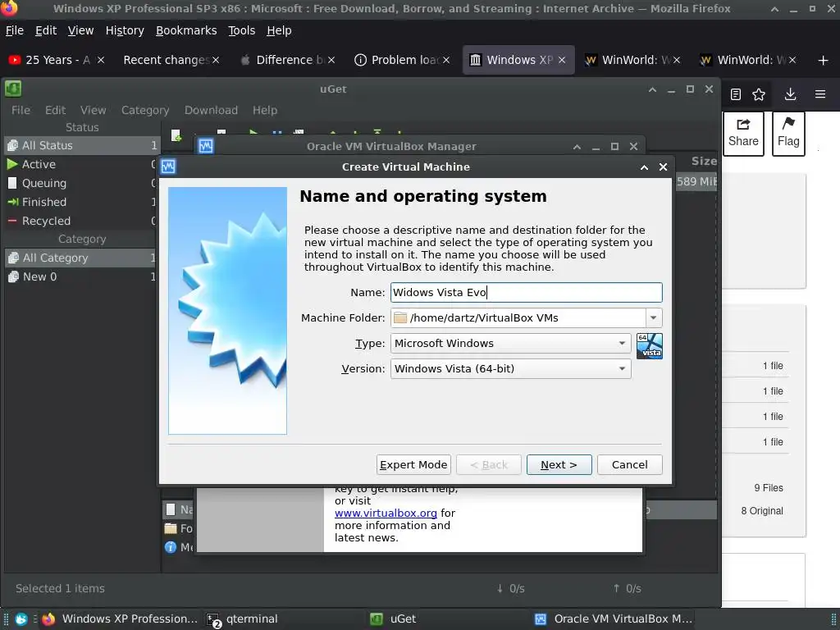Select 'New 0' category in uGet
Image resolution: width=840 pixels, height=630 pixels.
(x=82, y=276)
